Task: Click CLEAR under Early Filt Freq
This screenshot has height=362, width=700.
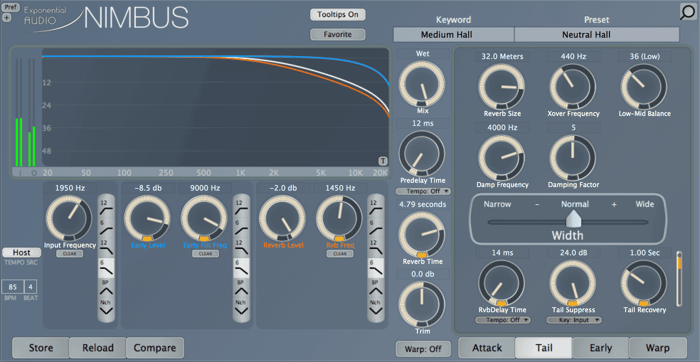Action: 205,254
